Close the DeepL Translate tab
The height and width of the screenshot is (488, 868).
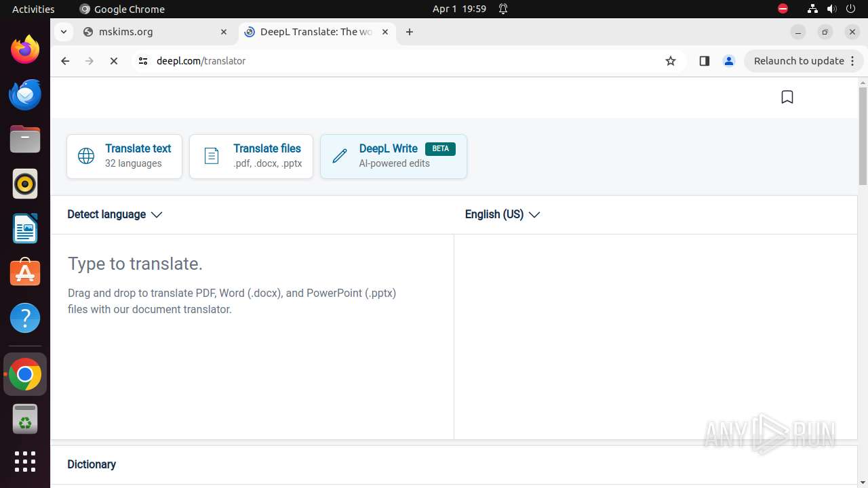click(x=385, y=32)
